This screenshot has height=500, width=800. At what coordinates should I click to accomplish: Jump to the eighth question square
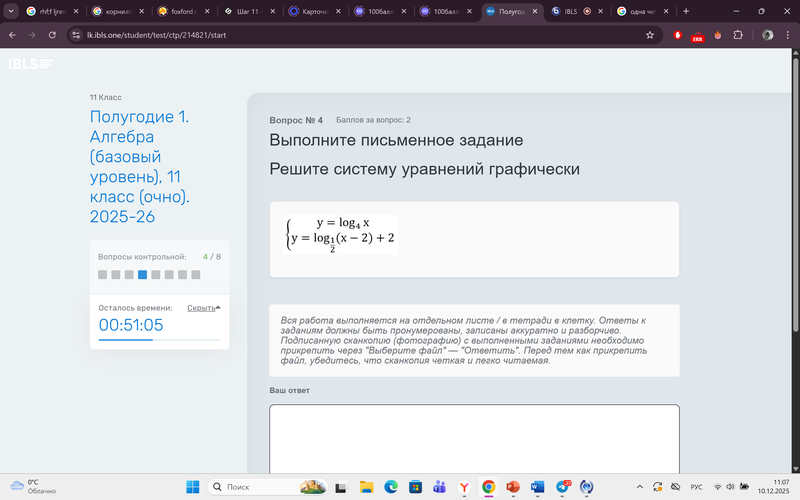196,274
